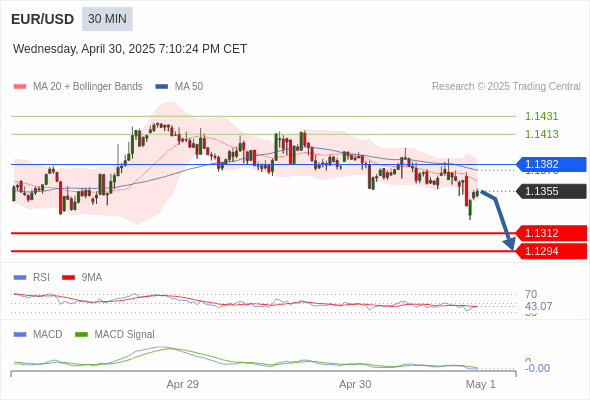Image resolution: width=590 pixels, height=400 pixels.
Task: Click the blue downward forecast arrow
Action: (499, 220)
